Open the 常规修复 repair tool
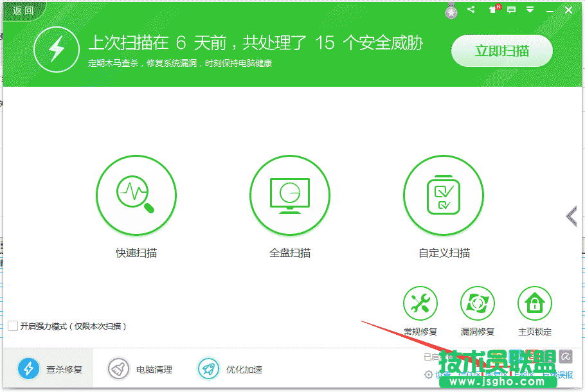Screen dimensions: 585x392 point(420,303)
